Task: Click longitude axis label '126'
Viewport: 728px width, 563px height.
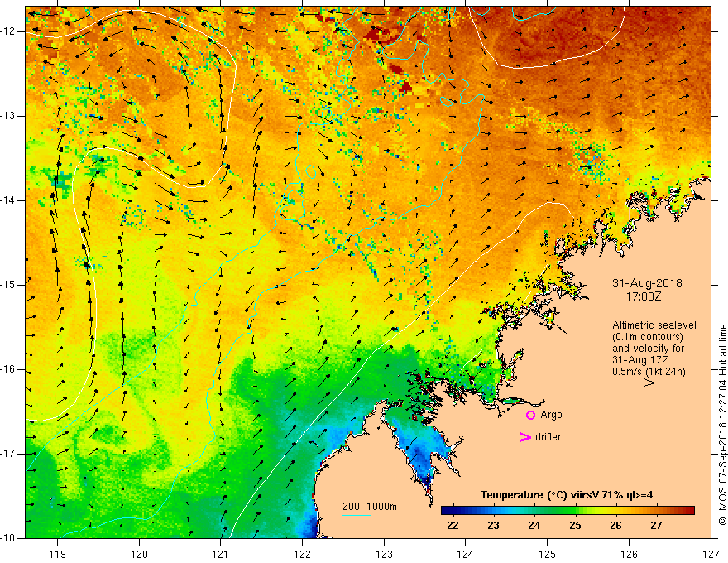Action: (629, 554)
